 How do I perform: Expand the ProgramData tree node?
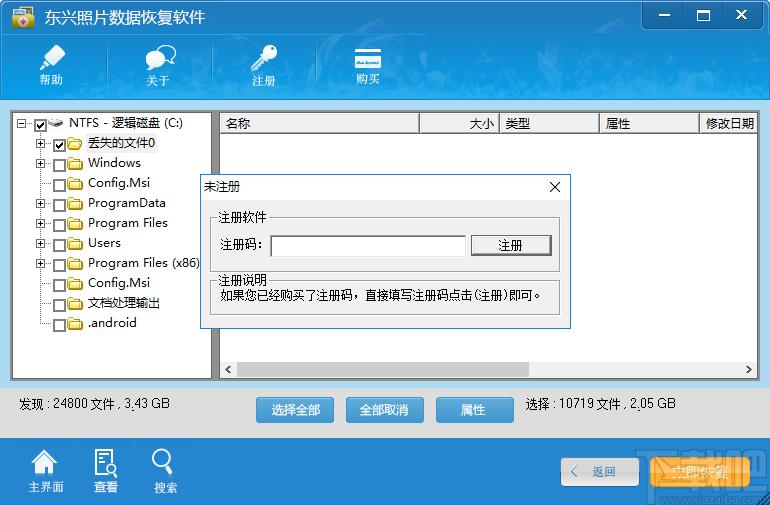(40, 203)
